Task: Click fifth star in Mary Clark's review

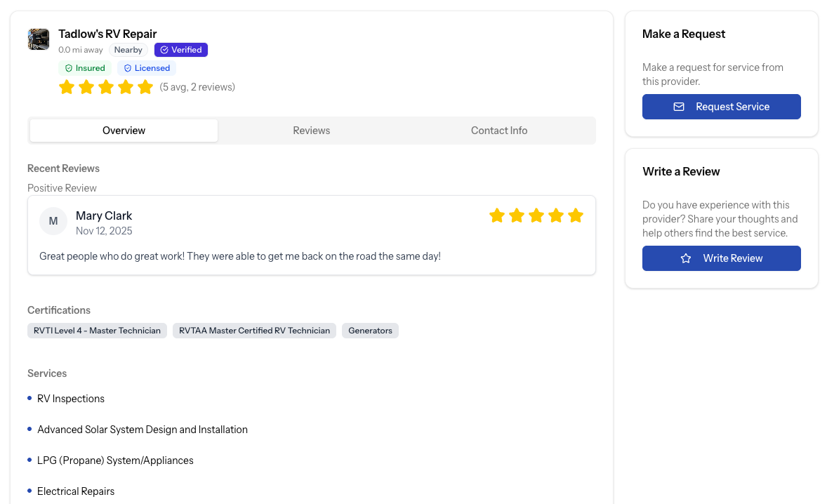Action: pos(576,215)
